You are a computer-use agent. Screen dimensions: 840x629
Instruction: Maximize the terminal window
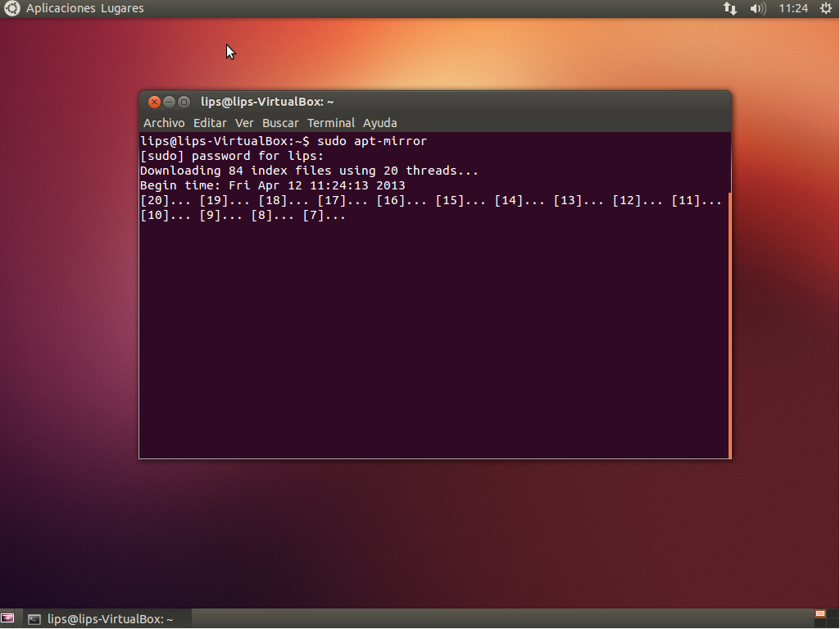[x=184, y=103]
